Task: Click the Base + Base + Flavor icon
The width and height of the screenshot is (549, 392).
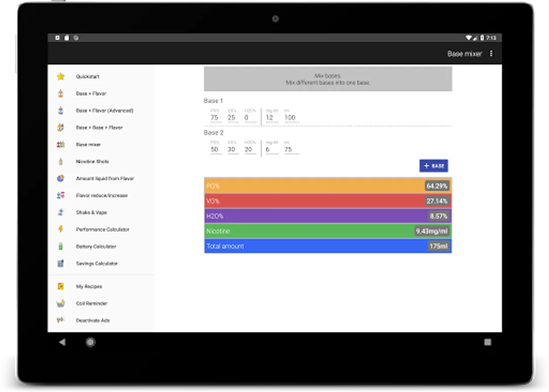Action: click(61, 128)
